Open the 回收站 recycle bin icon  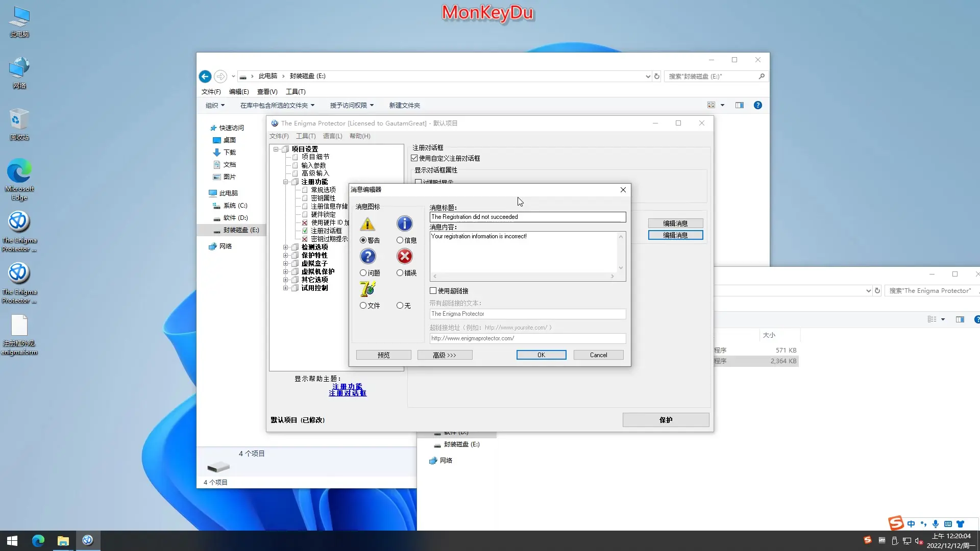pyautogui.click(x=19, y=124)
